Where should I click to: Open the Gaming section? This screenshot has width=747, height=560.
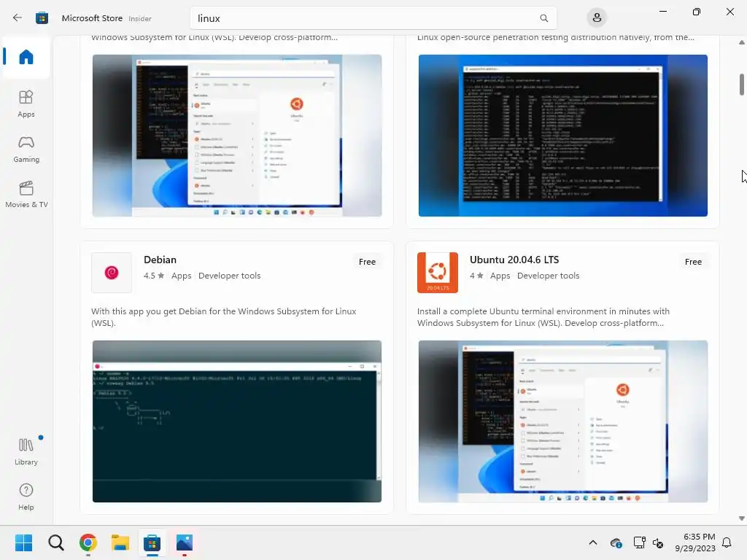26,149
